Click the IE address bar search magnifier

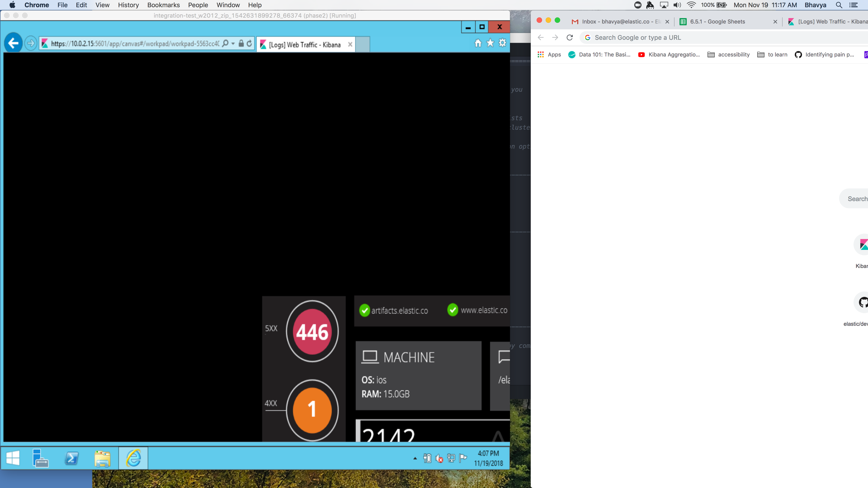[x=225, y=43]
